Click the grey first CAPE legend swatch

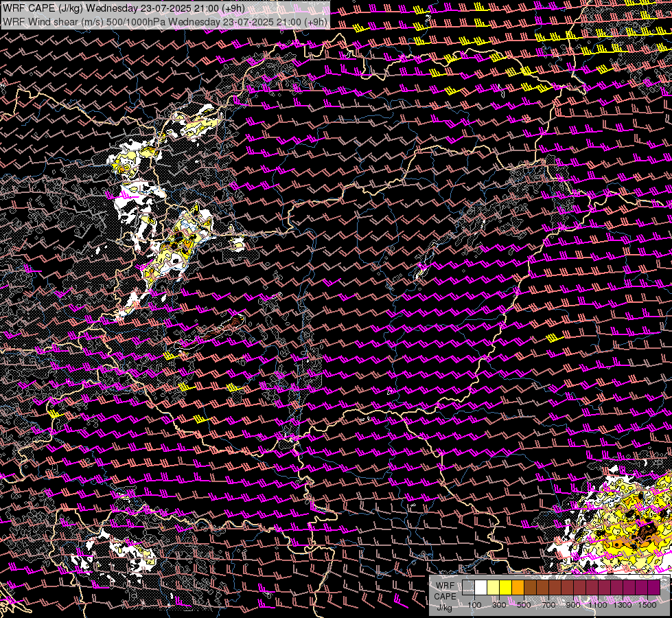pyautogui.click(x=468, y=588)
